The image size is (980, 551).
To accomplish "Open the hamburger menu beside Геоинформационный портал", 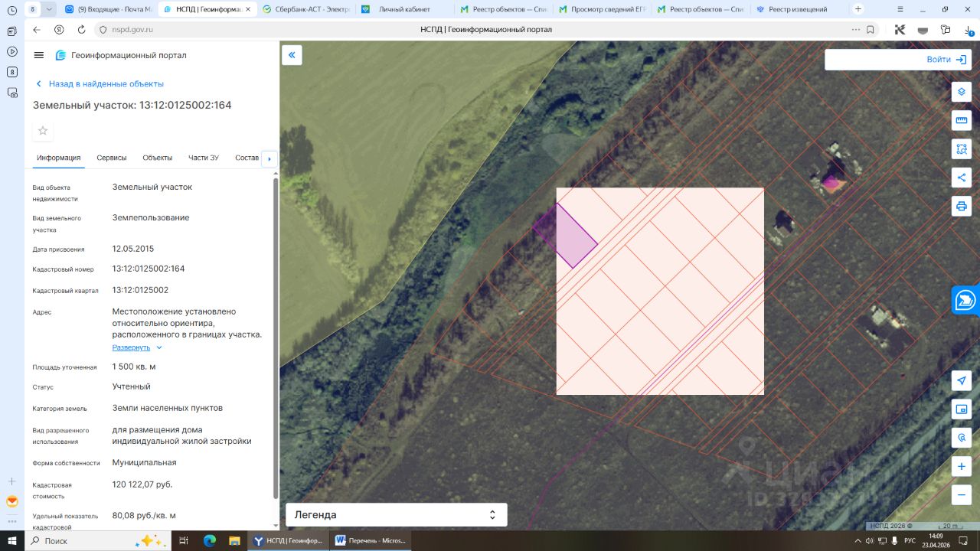I will [39, 55].
